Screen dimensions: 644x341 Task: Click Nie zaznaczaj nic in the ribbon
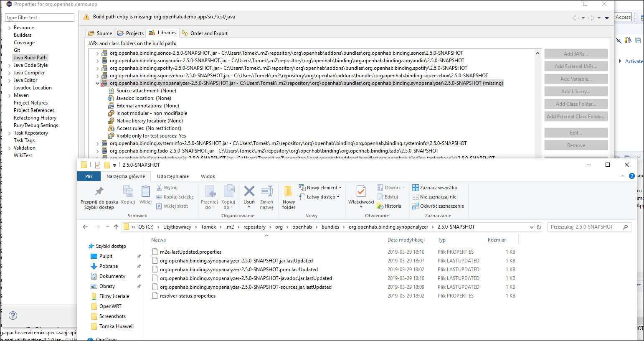pyautogui.click(x=434, y=197)
